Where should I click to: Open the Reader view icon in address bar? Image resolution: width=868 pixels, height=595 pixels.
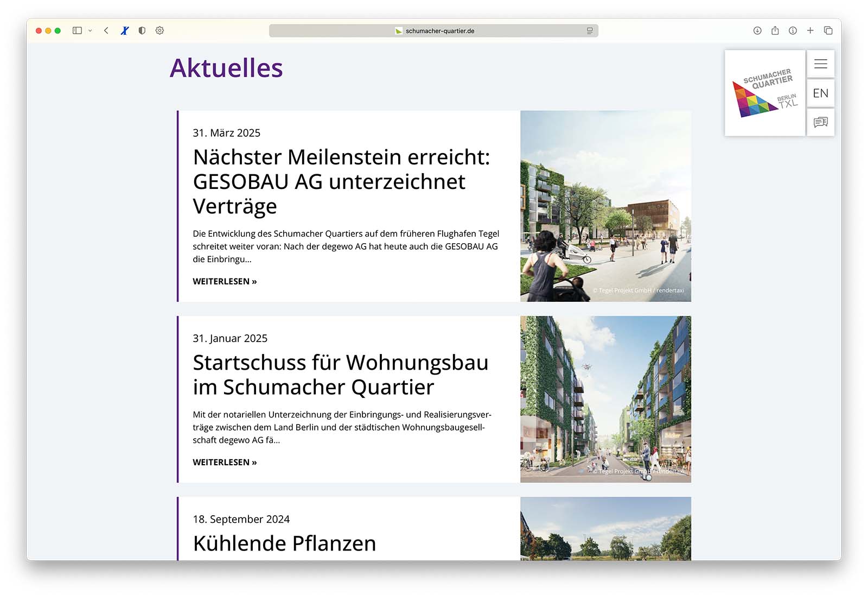click(590, 31)
